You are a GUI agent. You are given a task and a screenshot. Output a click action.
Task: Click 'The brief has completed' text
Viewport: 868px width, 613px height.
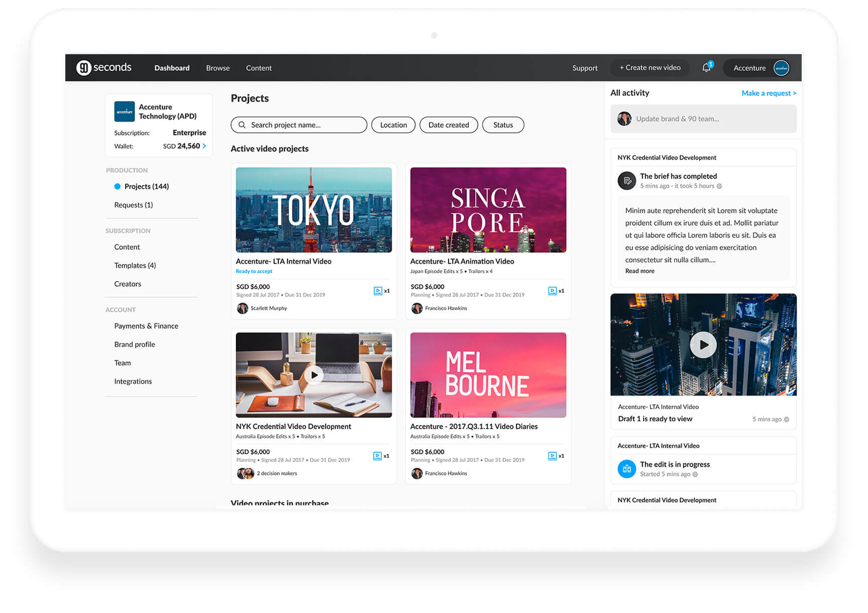click(x=678, y=176)
